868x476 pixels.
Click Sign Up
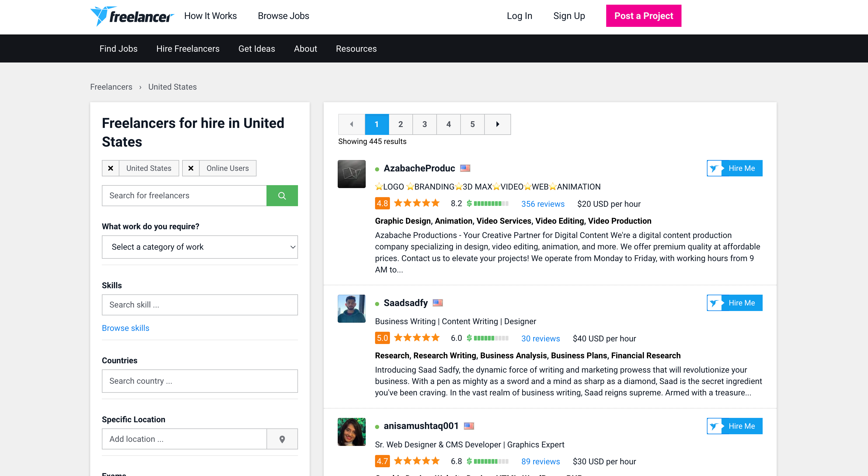click(x=569, y=16)
